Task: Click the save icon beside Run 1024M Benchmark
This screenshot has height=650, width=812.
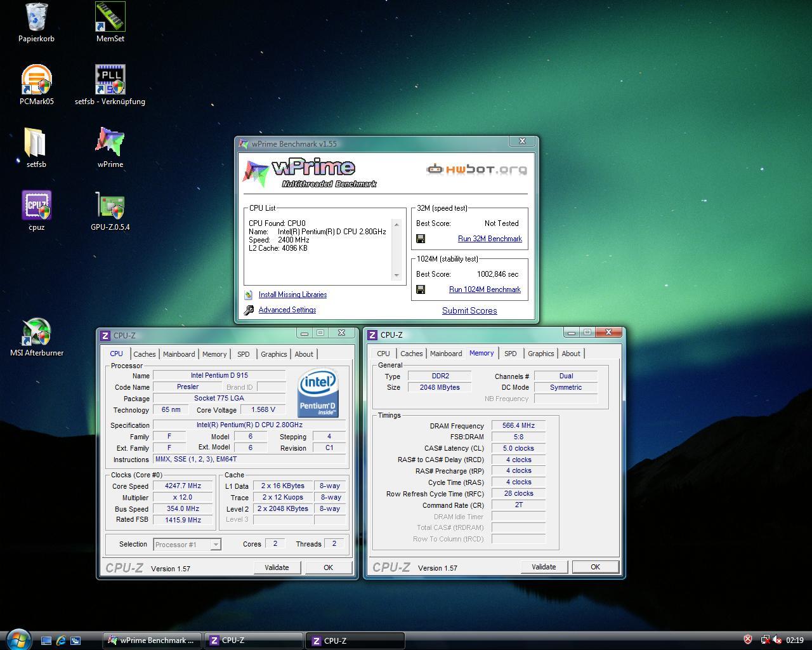Action: (x=421, y=289)
